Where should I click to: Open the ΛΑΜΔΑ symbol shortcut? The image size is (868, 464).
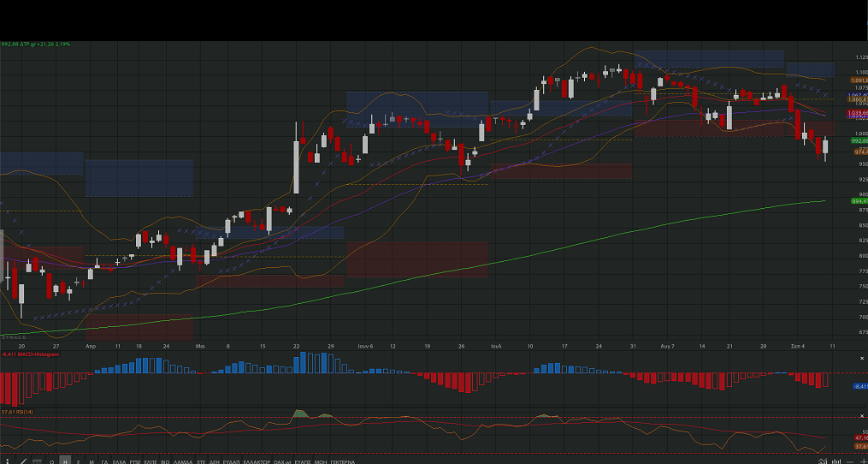coord(183,461)
